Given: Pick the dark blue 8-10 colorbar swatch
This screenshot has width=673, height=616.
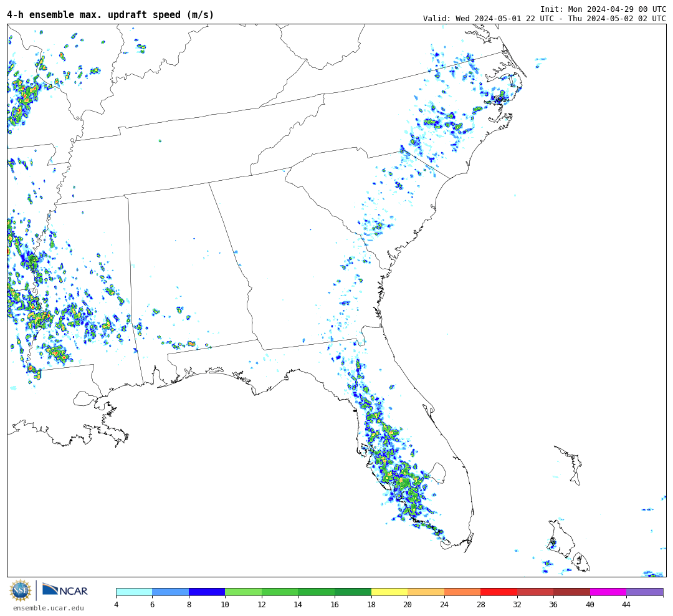Looking at the screenshot, I should [x=207, y=592].
